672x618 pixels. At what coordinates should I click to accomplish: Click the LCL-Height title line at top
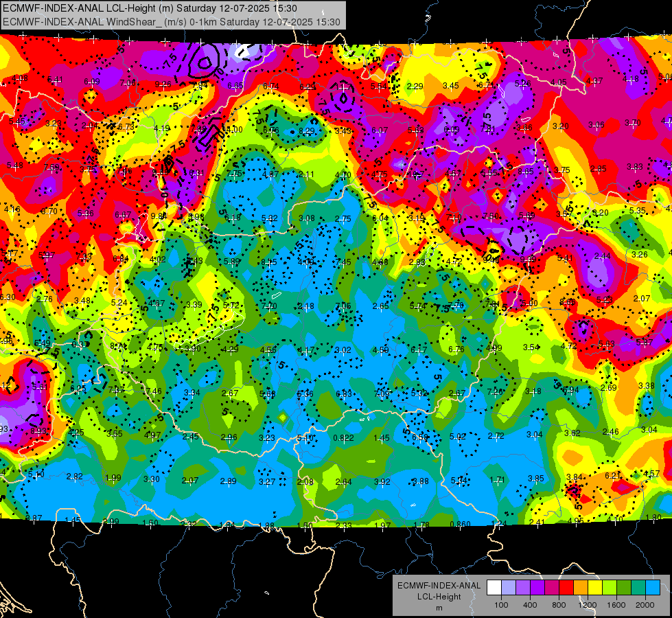pyautogui.click(x=150, y=8)
